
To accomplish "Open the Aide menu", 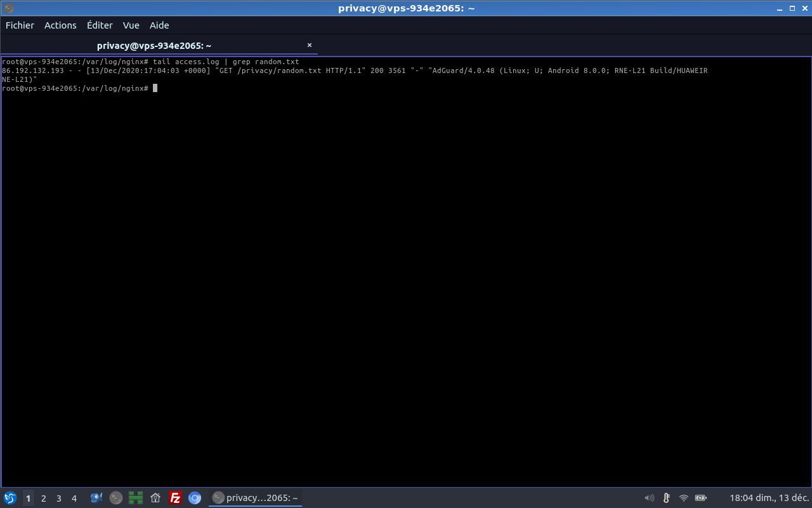I will click(x=159, y=25).
